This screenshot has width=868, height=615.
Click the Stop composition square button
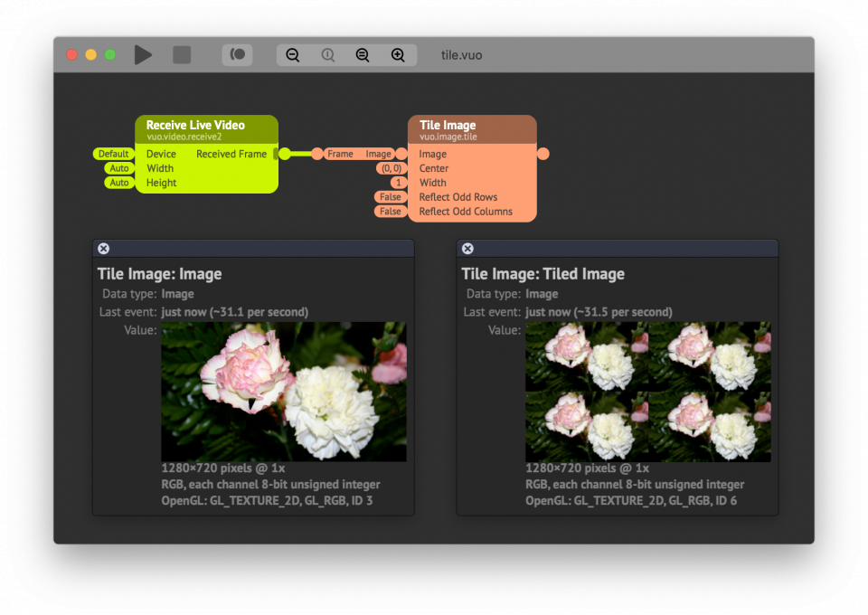tap(182, 55)
